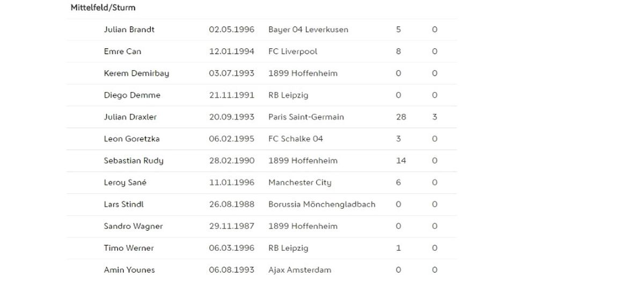Screen dimensions: 644x299
Task: Select Leon Goretzka player name
Action: pos(131,139)
